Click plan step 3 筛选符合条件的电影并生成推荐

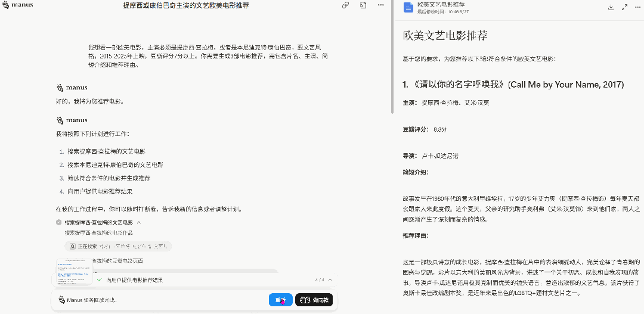(109, 178)
